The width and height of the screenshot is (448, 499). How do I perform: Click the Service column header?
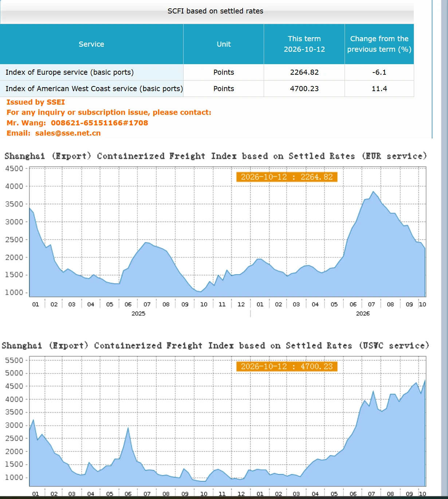(91, 44)
